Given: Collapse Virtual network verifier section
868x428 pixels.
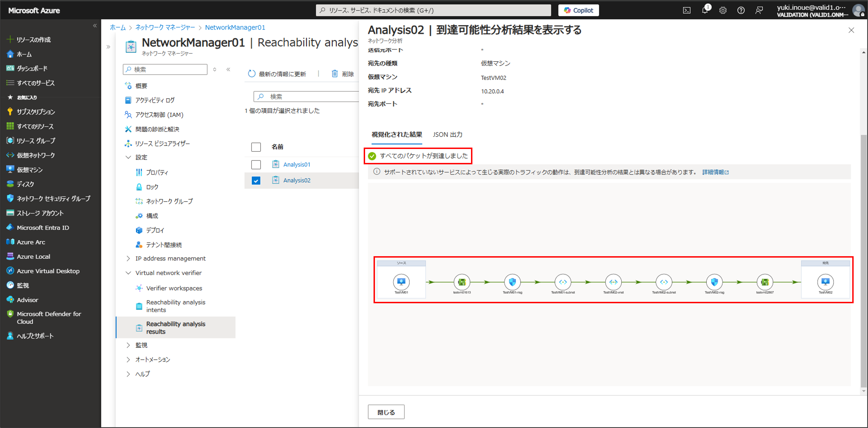Looking at the screenshot, I should 128,273.
